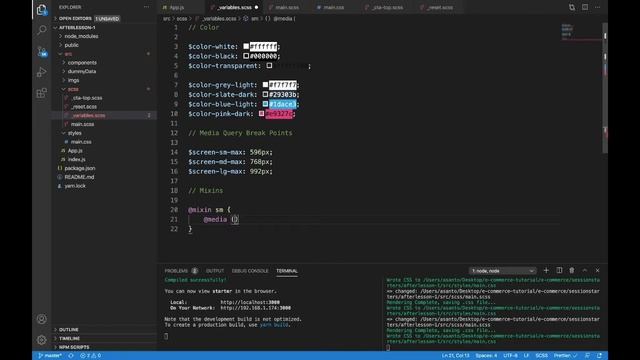
Task: Open editor more actions ellipsis menu
Action: pos(598,7)
